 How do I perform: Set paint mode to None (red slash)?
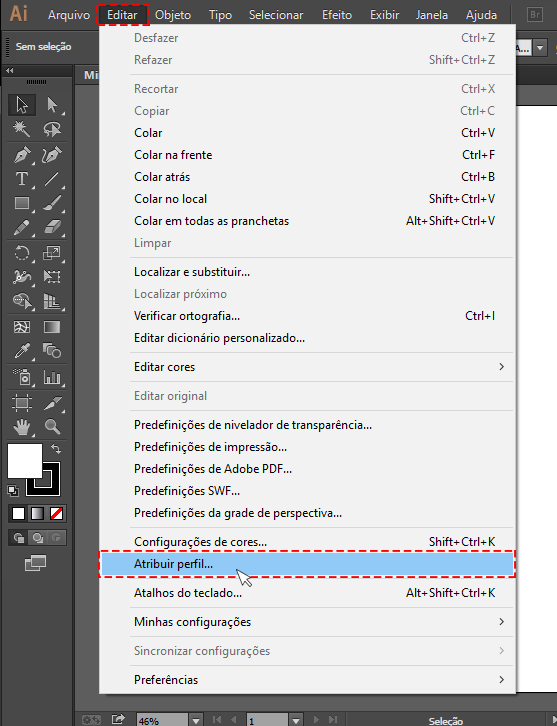point(56,513)
